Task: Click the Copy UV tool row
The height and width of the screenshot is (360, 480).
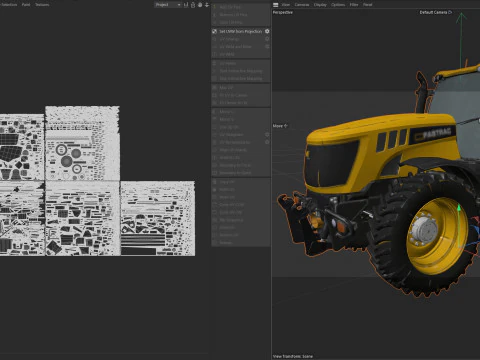Action: pos(240,182)
